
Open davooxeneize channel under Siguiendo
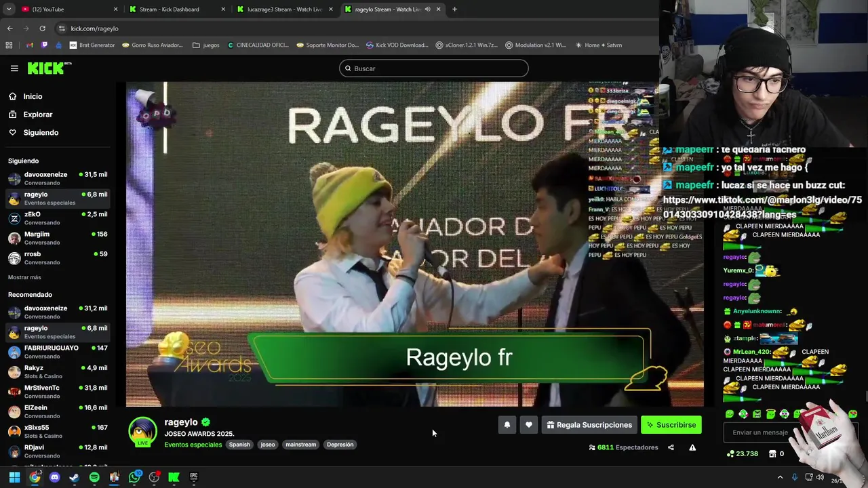(x=58, y=178)
